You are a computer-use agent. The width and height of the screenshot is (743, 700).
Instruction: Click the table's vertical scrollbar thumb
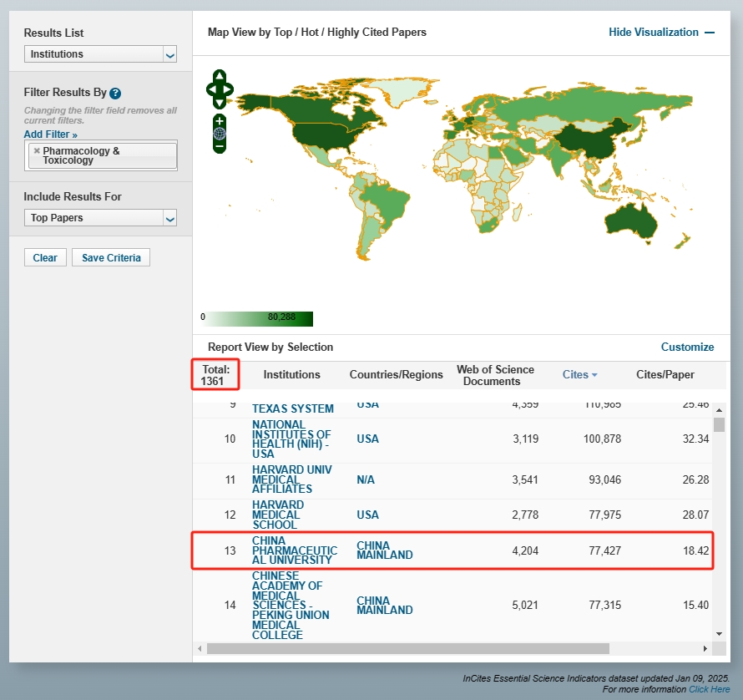click(719, 424)
